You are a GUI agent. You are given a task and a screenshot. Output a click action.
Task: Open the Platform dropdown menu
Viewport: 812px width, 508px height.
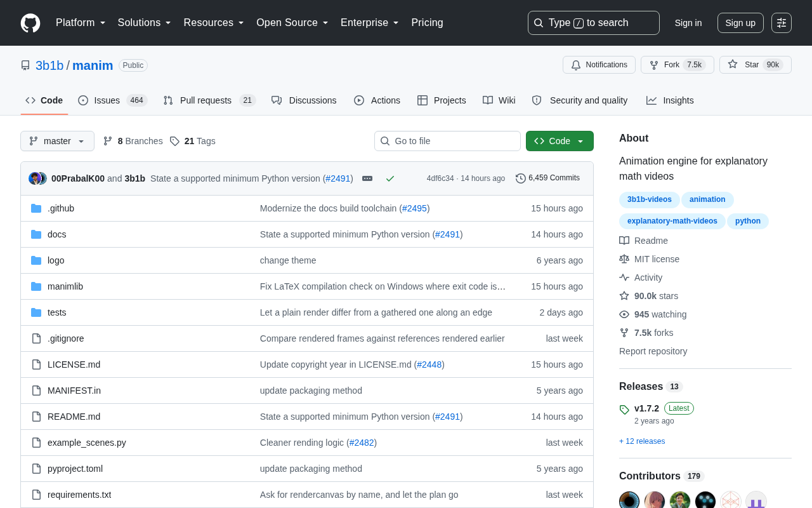tap(81, 23)
